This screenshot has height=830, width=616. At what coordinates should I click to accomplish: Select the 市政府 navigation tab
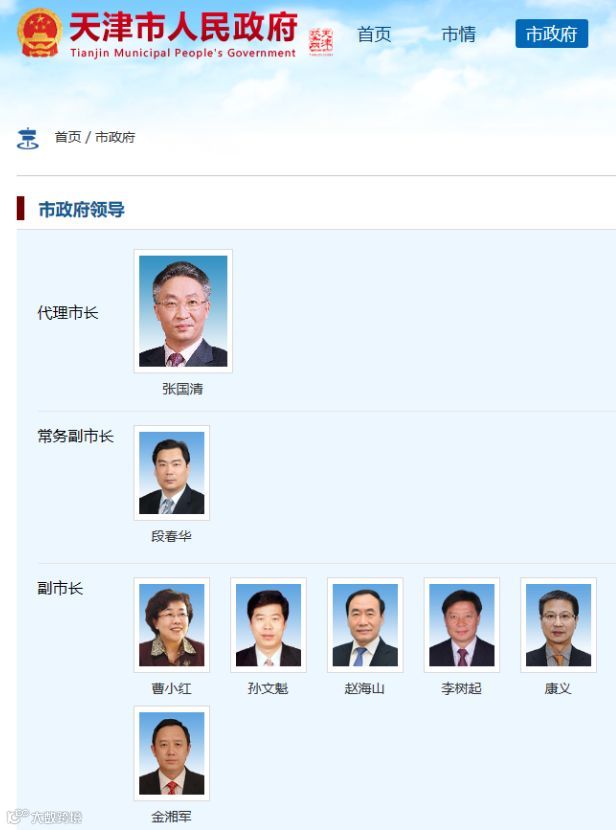[x=551, y=34]
